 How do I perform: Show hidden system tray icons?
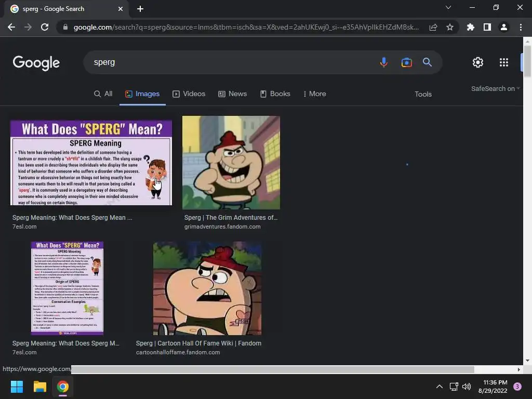439,387
